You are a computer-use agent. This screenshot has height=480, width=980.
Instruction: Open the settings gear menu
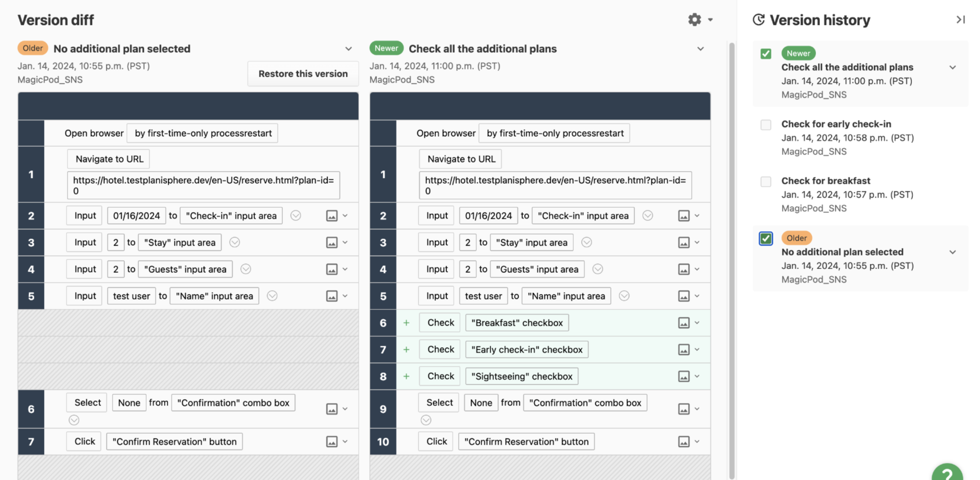coord(695,20)
